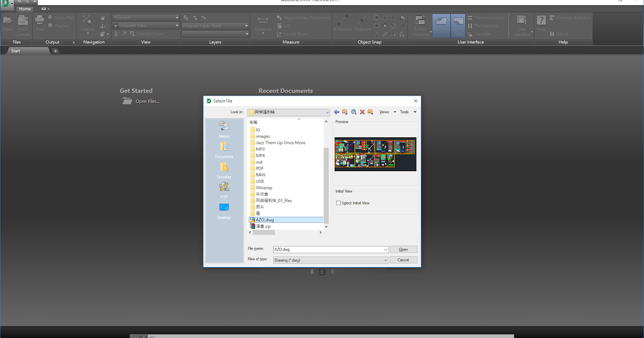Enable the Select Initial View checkbox
The width and height of the screenshot is (644, 338).
[x=338, y=203]
